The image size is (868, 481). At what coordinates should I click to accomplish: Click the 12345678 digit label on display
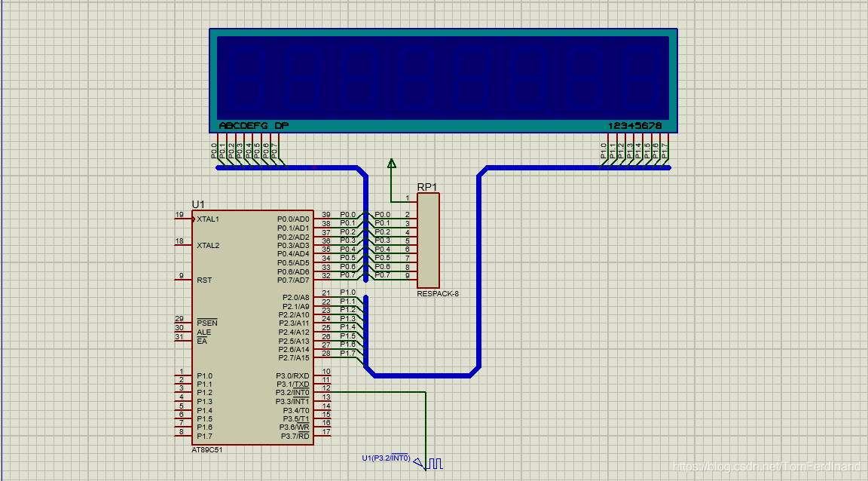[x=635, y=126]
